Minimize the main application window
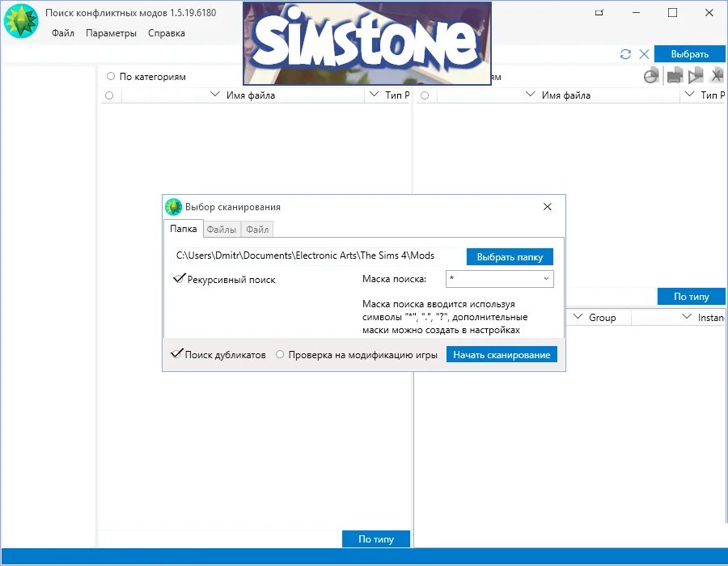728x566 pixels. (636, 13)
